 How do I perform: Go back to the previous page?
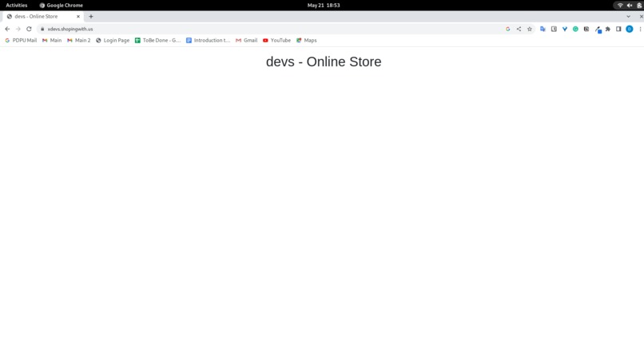point(7,29)
